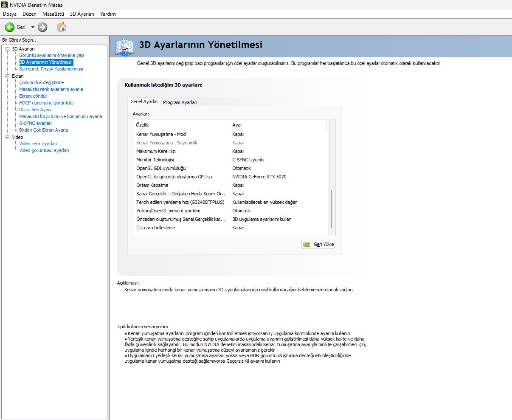Collapse the Video tree node
Screen dimensions: 512x420
click(x=7, y=137)
